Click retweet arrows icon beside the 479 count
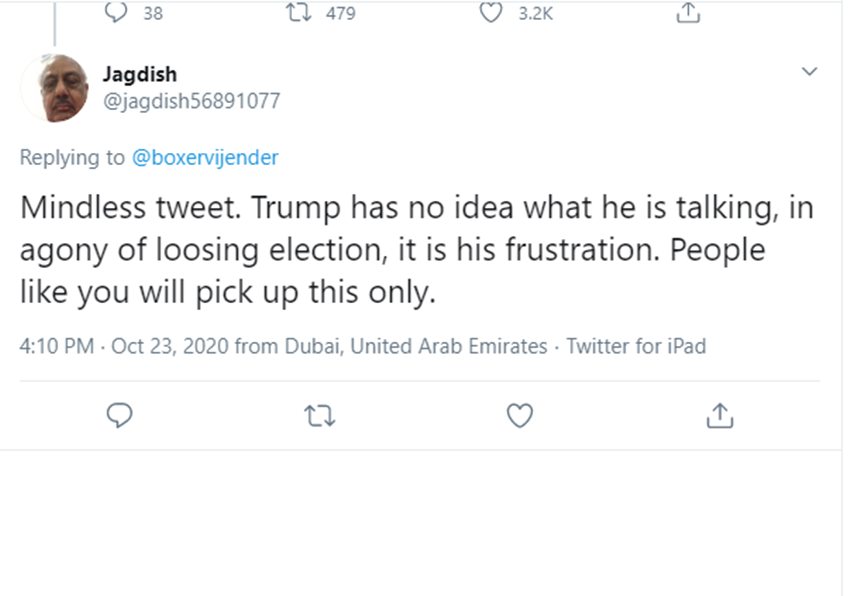This screenshot has height=596, width=850. 295,13
